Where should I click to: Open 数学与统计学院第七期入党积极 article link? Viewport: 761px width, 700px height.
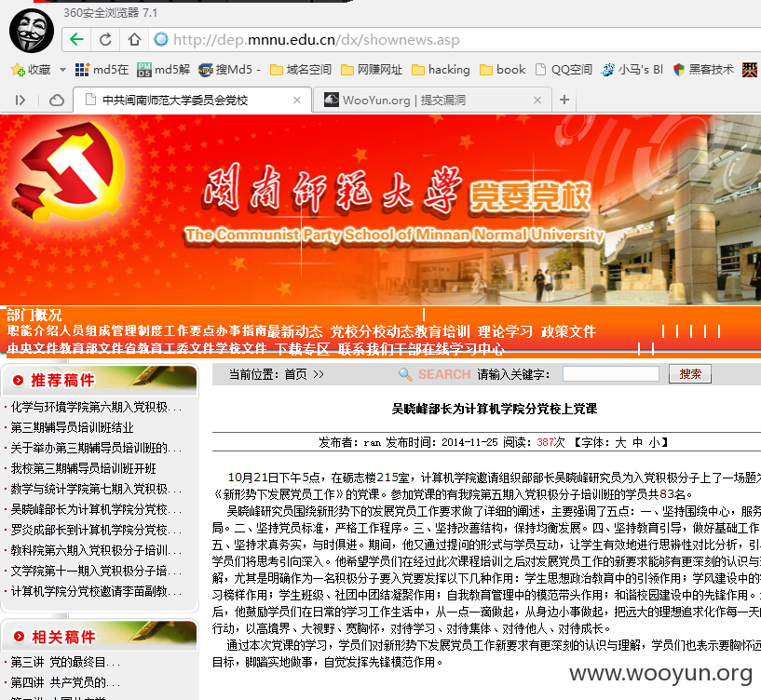96,489
